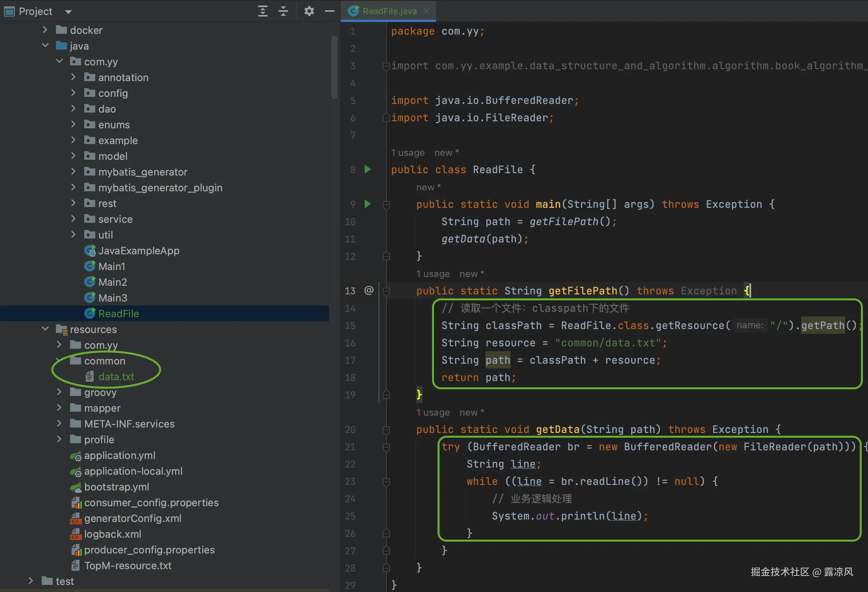Screen dimensions: 868x592
Task: Open Project panel settings gear
Action: pyautogui.click(x=309, y=11)
